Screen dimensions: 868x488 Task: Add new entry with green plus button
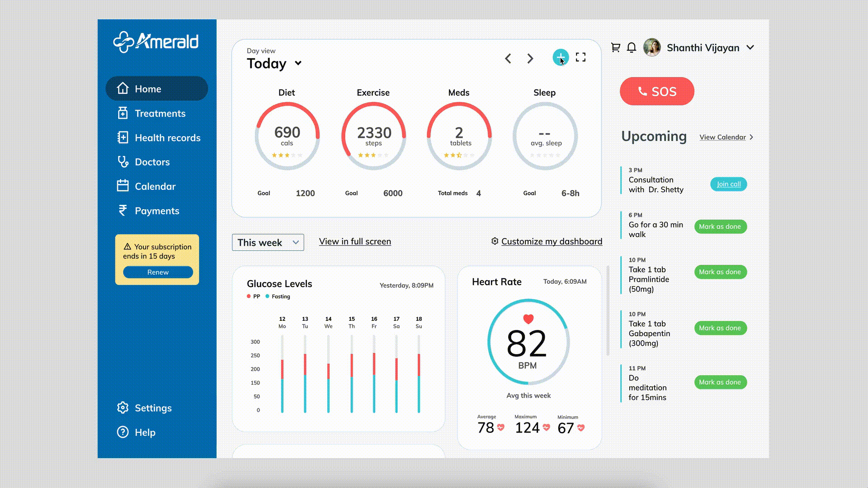[x=561, y=57]
